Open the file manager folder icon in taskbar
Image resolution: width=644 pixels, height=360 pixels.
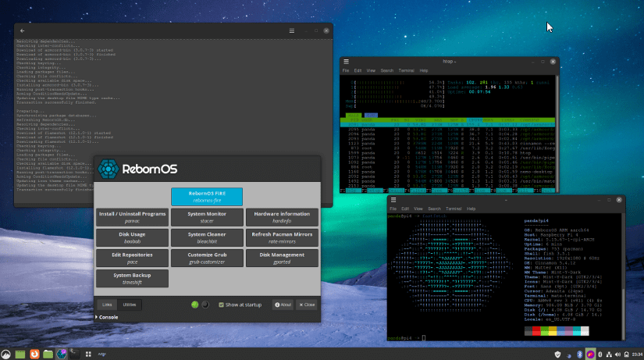48,355
